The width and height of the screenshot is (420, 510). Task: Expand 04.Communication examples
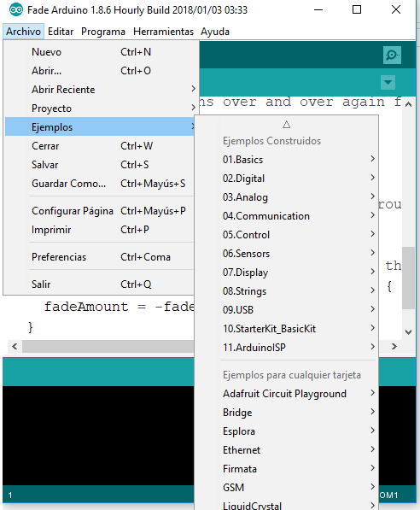287,216
